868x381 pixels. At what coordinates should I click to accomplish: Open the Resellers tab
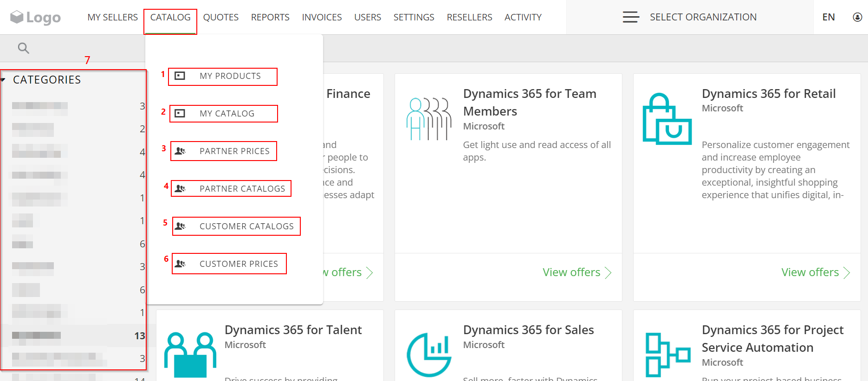pos(469,17)
